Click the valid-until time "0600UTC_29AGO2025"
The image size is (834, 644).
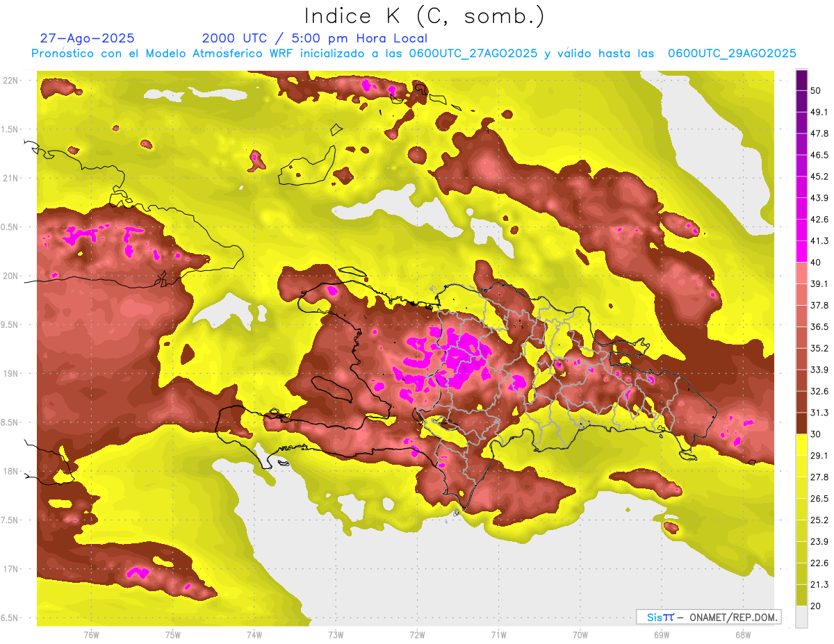[x=732, y=53]
